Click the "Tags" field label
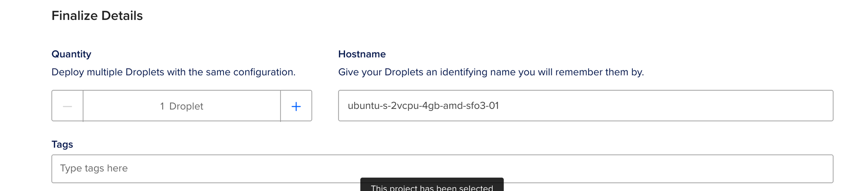This screenshot has height=191, width=868. [x=62, y=145]
